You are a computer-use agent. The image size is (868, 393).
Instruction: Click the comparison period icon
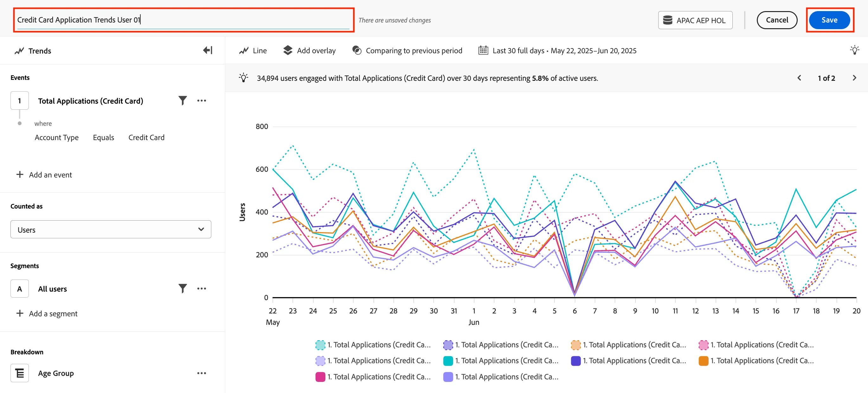356,51
